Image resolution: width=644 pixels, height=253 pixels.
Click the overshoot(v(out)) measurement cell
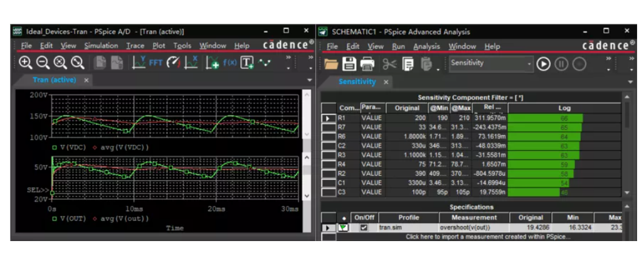point(474,227)
